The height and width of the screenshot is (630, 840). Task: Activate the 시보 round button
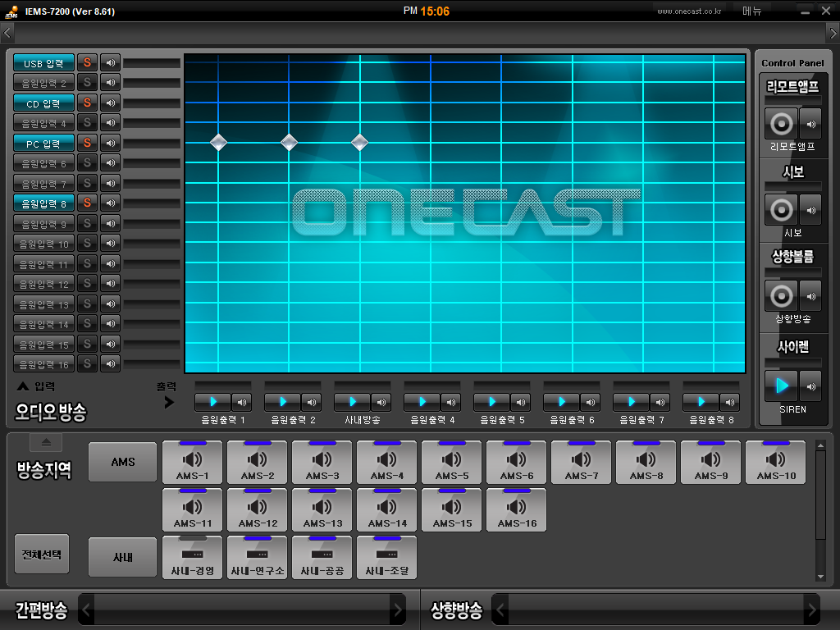pos(781,209)
